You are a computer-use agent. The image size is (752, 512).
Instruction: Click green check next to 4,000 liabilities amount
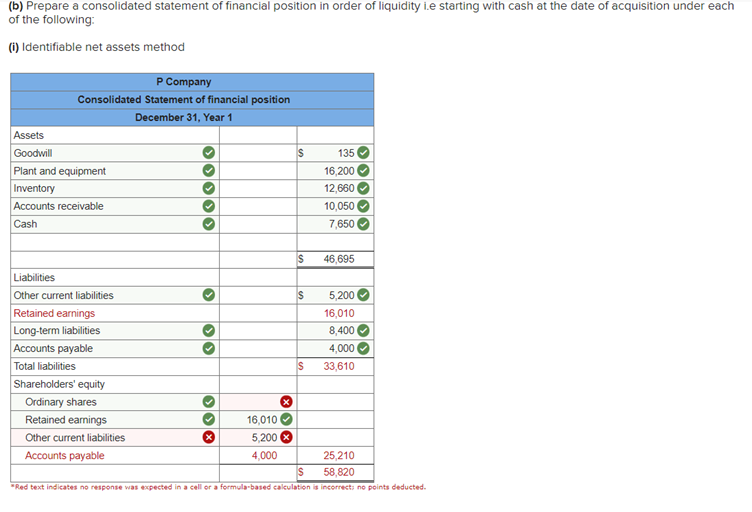(364, 348)
